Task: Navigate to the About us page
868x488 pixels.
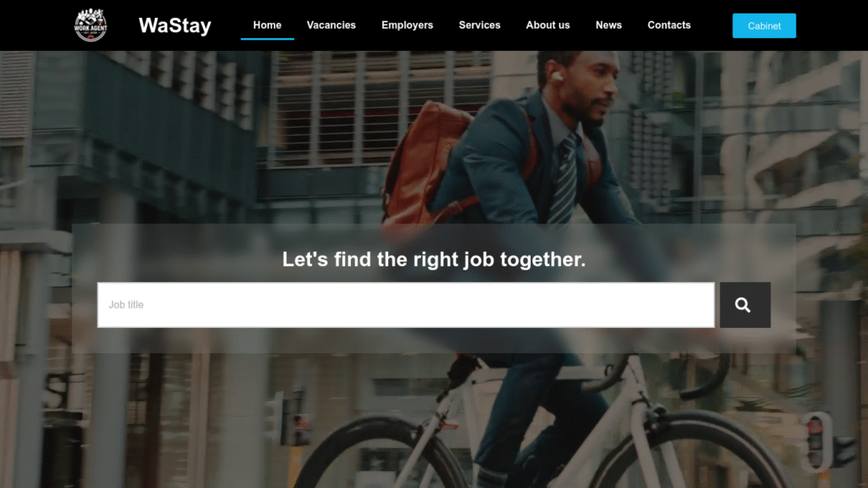Action: coord(548,25)
